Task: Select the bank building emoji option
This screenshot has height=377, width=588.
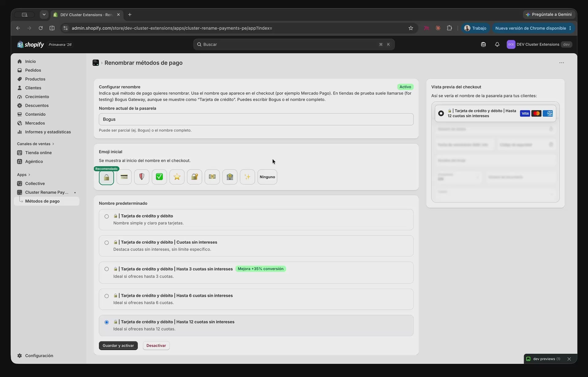Action: (x=230, y=177)
